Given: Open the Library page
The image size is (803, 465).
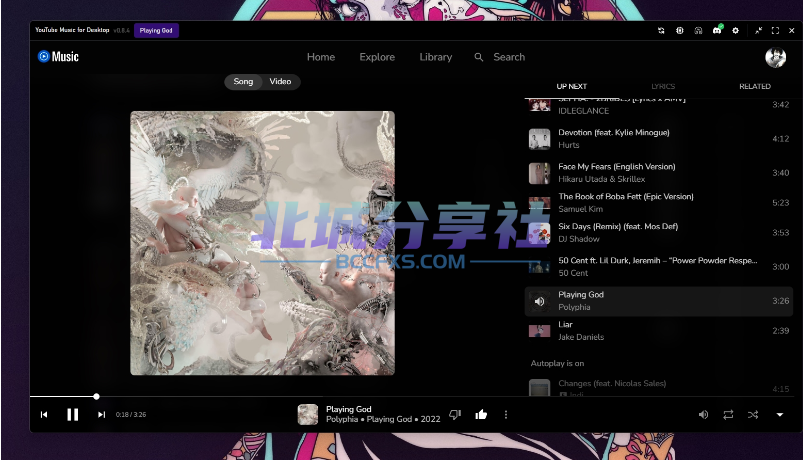Looking at the screenshot, I should (436, 57).
